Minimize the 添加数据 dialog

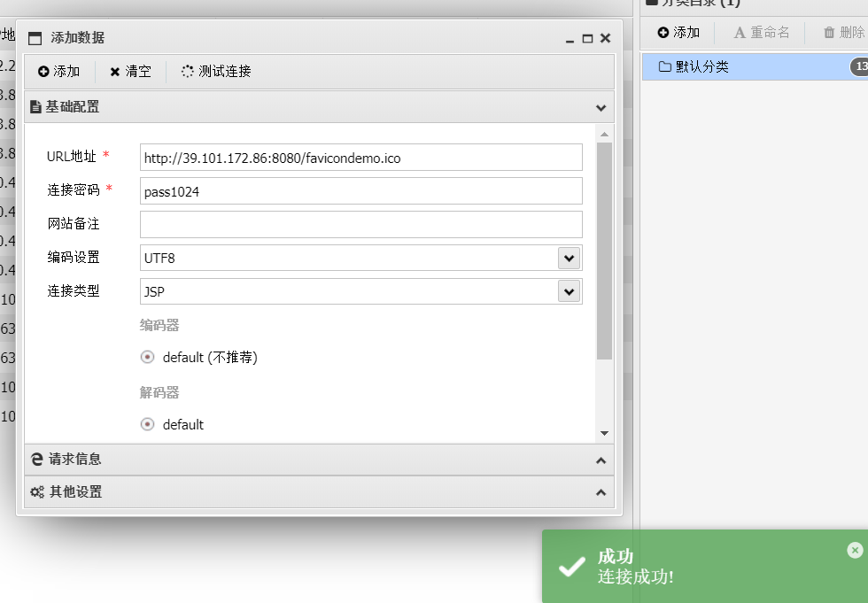point(570,39)
